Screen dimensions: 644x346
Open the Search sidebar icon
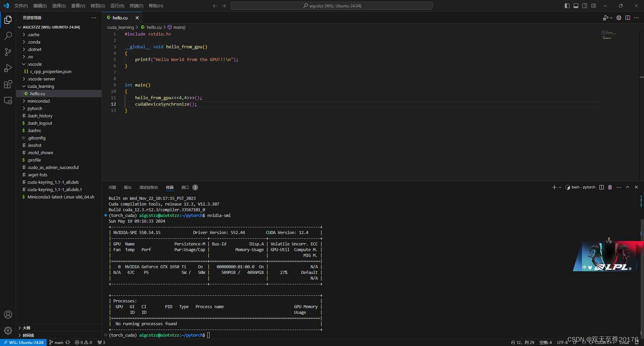click(x=8, y=36)
